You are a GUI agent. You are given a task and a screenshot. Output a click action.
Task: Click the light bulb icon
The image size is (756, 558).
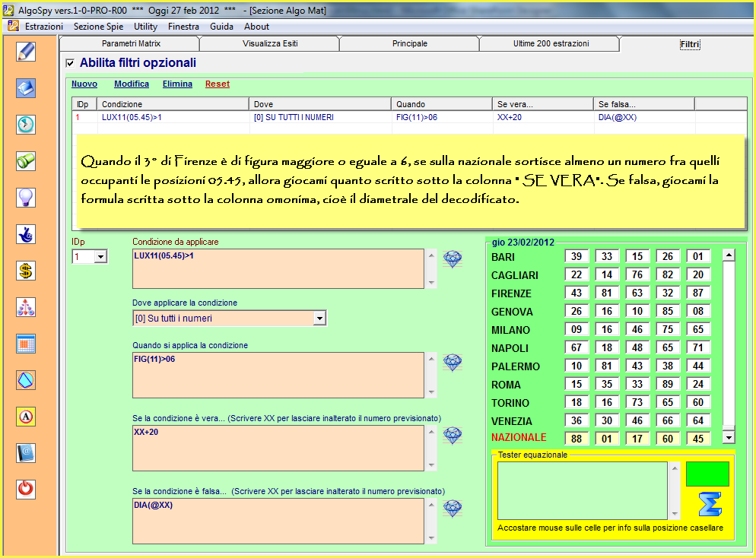[26, 198]
